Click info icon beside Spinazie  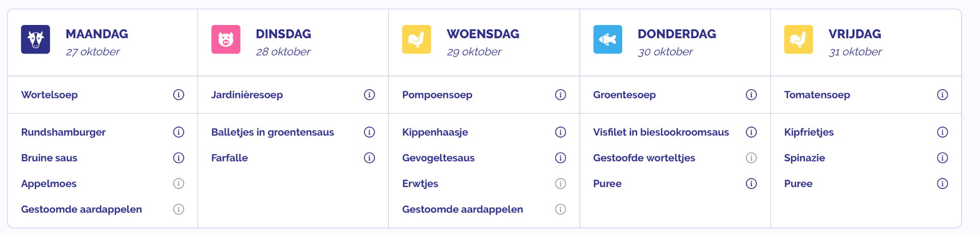point(942,158)
